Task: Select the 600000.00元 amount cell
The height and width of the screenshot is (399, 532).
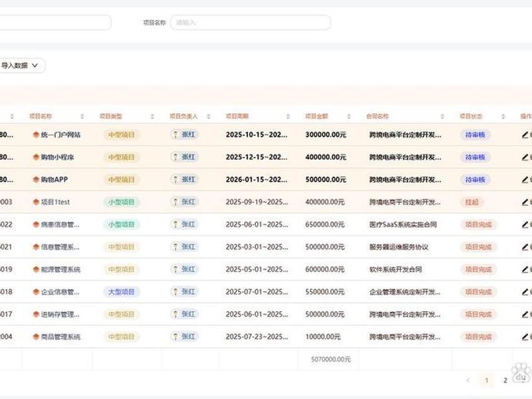Action: (325, 269)
